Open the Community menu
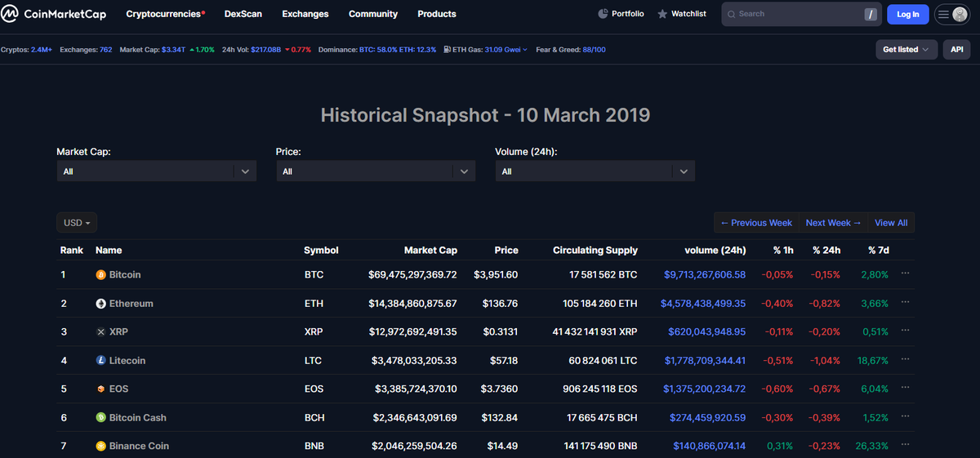980x458 pixels. tap(373, 14)
